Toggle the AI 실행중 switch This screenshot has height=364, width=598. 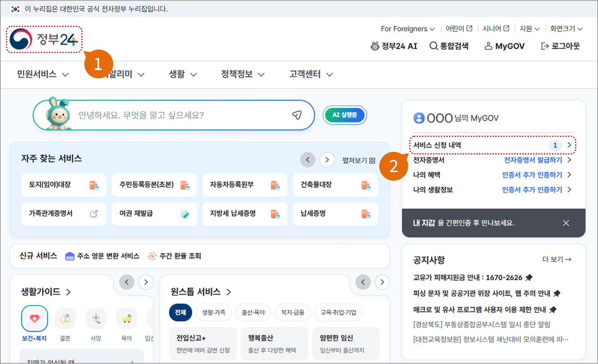[x=345, y=115]
